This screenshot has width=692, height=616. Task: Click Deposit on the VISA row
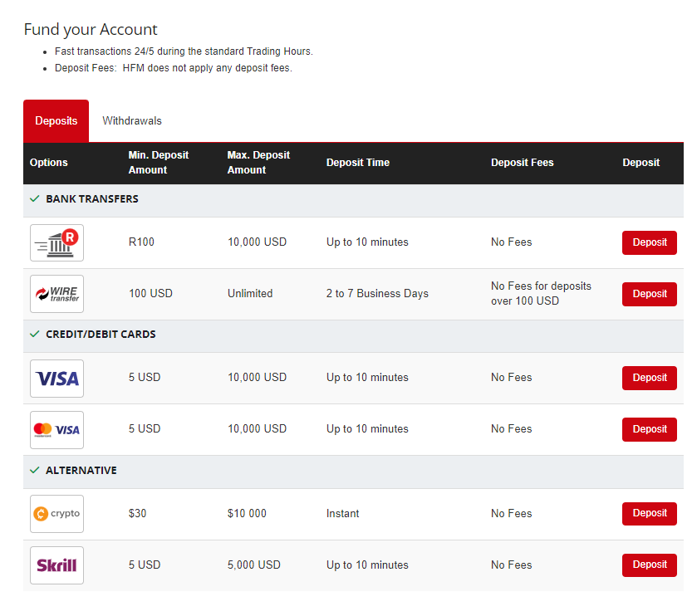(x=649, y=378)
